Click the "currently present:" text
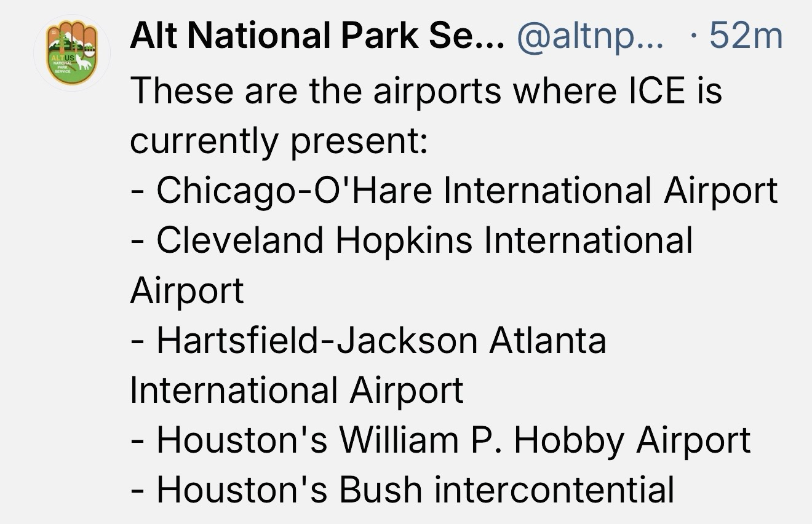This screenshot has width=812, height=524. (x=278, y=141)
